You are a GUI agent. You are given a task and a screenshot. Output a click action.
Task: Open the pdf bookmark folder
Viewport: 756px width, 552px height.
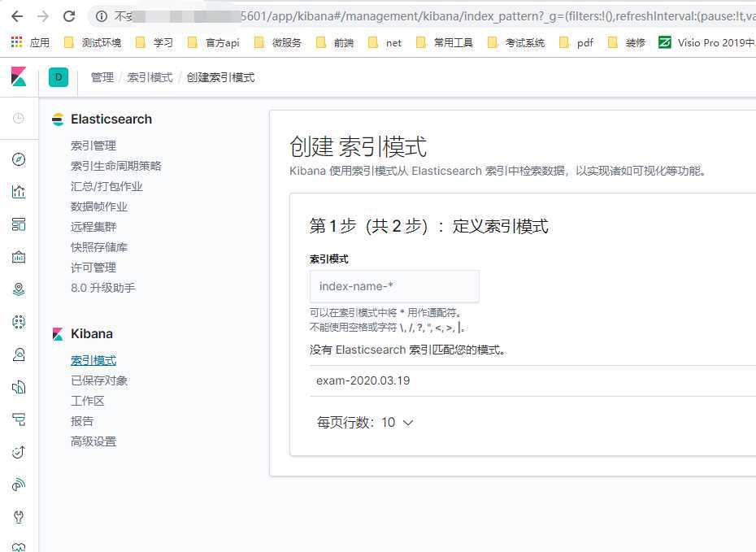pyautogui.click(x=576, y=42)
